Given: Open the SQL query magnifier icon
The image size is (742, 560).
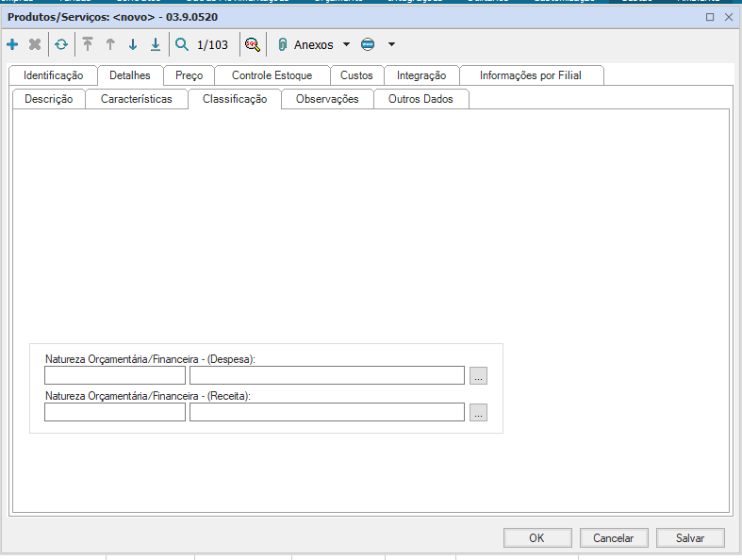Looking at the screenshot, I should (x=252, y=44).
